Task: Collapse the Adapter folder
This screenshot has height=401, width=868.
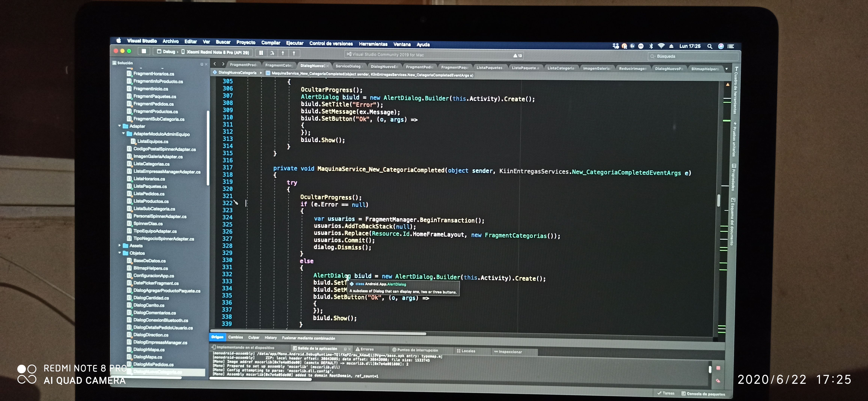Action: 120,126
